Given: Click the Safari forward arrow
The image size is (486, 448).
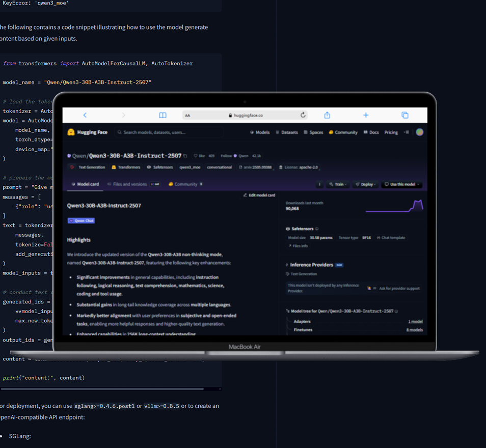Looking at the screenshot, I should pos(124,115).
